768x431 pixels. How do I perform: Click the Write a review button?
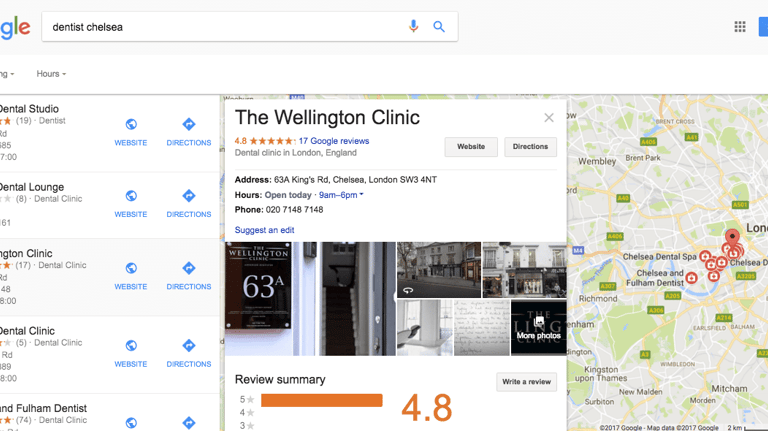(x=527, y=382)
